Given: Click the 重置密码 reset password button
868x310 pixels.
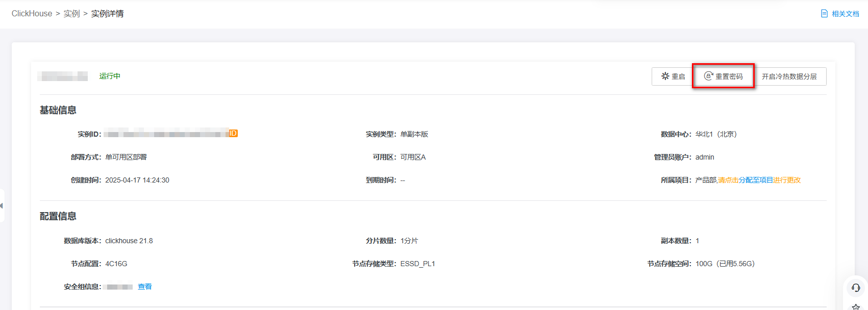Looking at the screenshot, I should point(723,76).
